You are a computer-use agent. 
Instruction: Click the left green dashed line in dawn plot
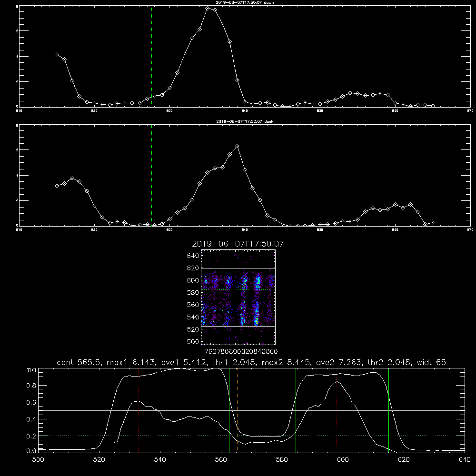pyautogui.click(x=151, y=56)
